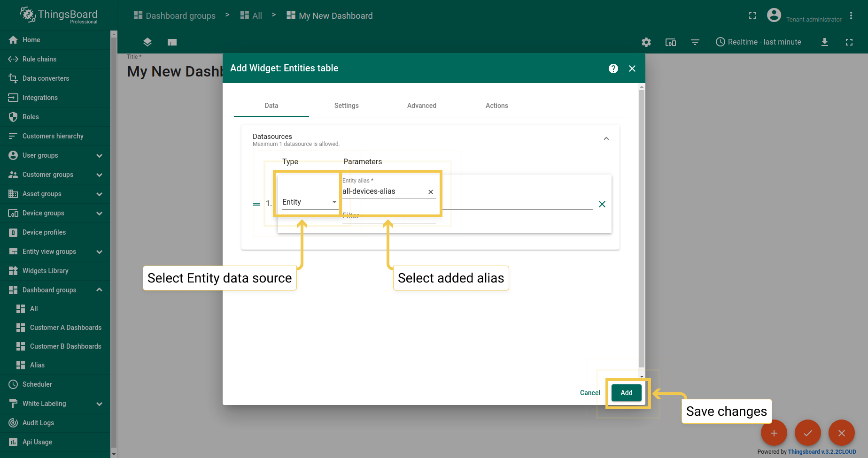This screenshot has width=868, height=458.
Task: Open filters icon in dashboard toolbar
Action: [695, 42]
